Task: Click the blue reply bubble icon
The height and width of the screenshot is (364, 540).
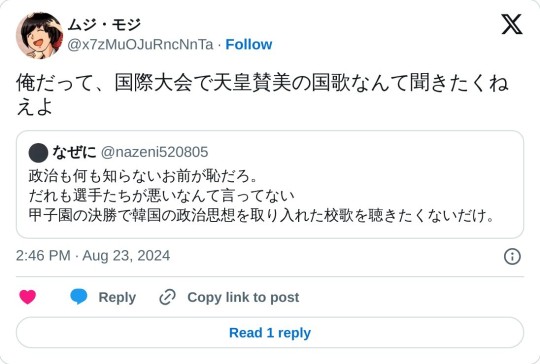Action: click(79, 297)
